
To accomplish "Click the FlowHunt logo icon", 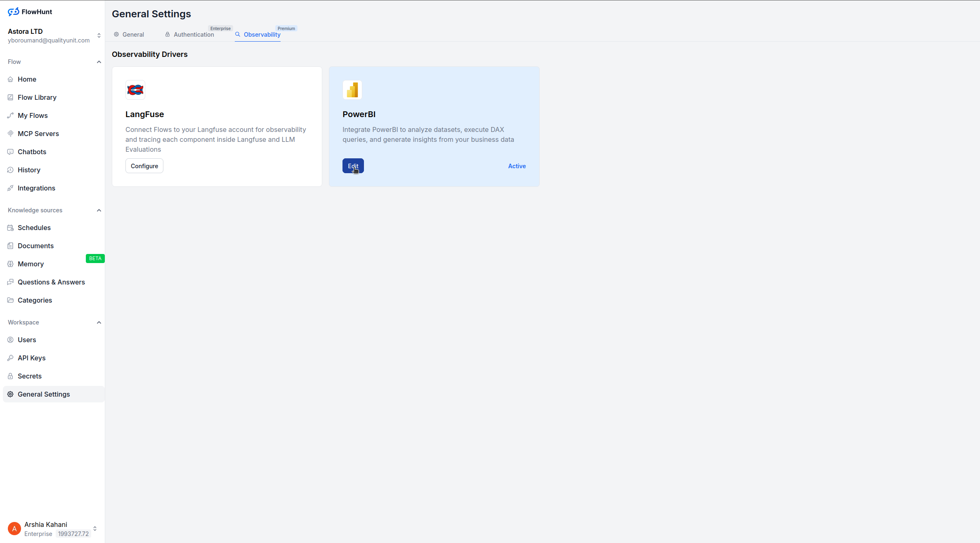I will point(13,12).
